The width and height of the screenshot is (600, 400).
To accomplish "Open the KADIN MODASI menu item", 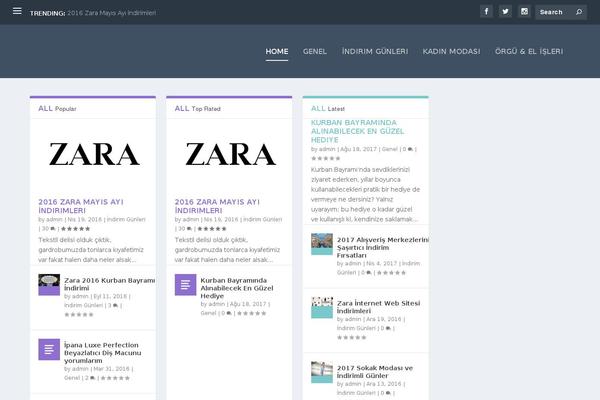I will pyautogui.click(x=452, y=51).
